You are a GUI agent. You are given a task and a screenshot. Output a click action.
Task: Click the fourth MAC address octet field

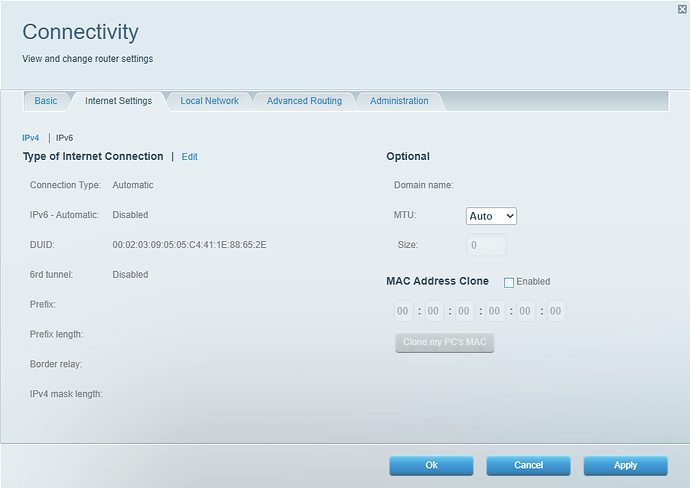coord(495,311)
